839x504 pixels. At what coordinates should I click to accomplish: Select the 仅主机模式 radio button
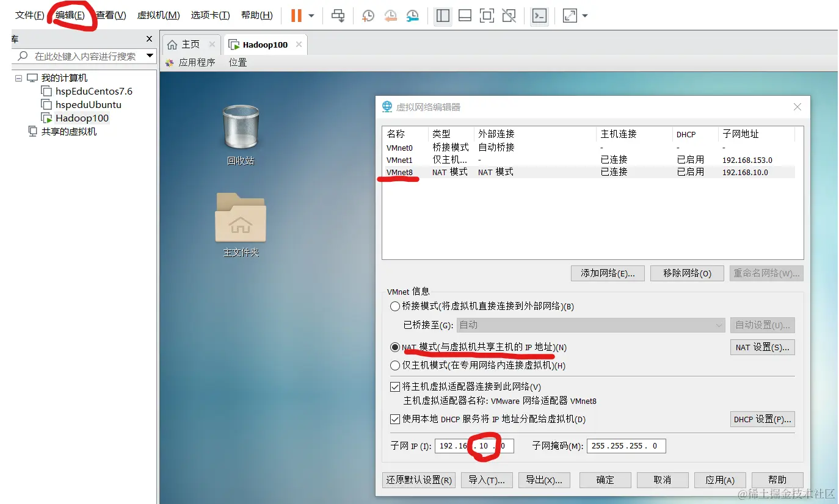(394, 365)
